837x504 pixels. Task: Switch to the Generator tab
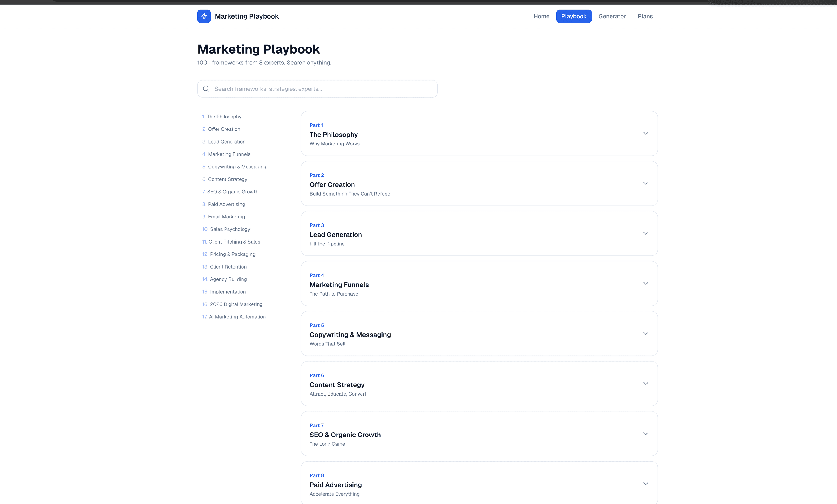click(612, 16)
